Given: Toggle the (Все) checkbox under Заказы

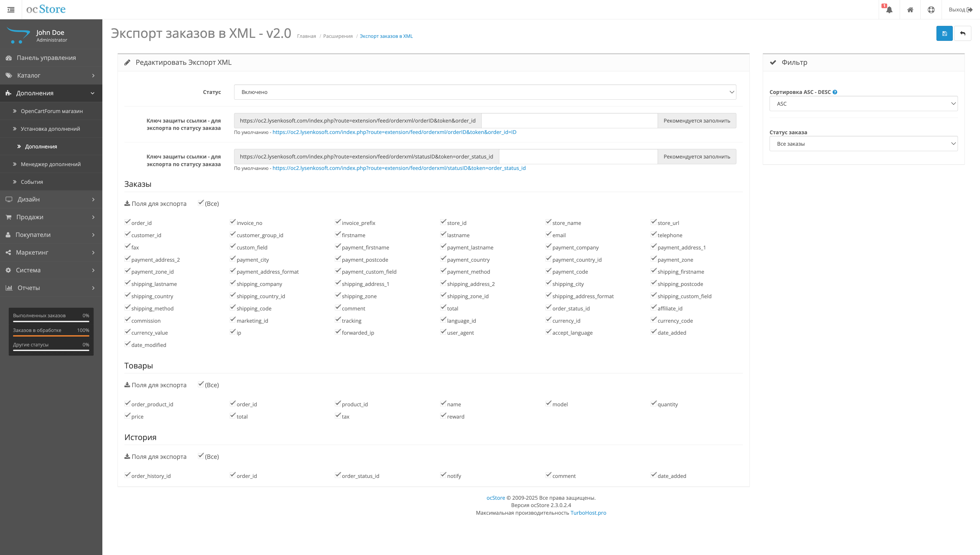Looking at the screenshot, I should [201, 203].
